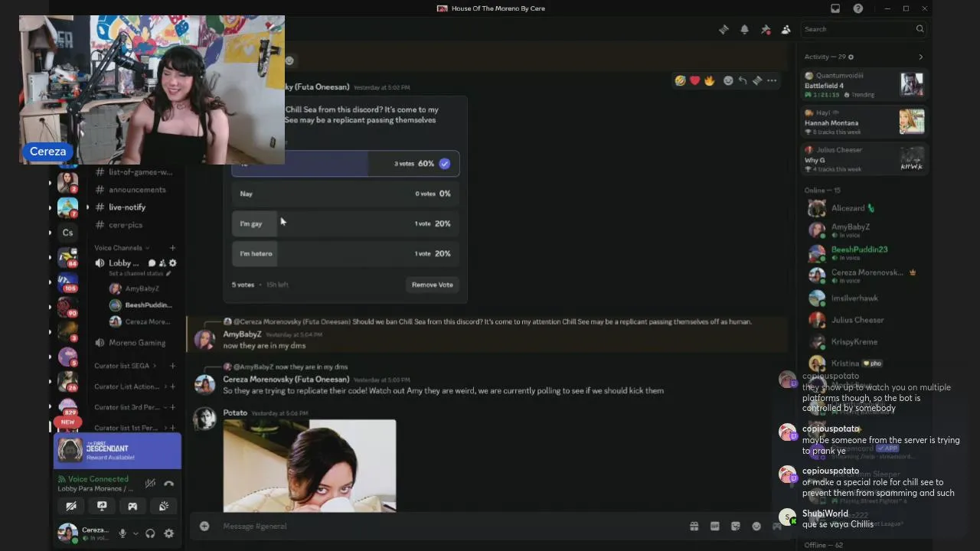The width and height of the screenshot is (980, 551).
Task: Click the attachment plus button in message bar
Action: 204,526
